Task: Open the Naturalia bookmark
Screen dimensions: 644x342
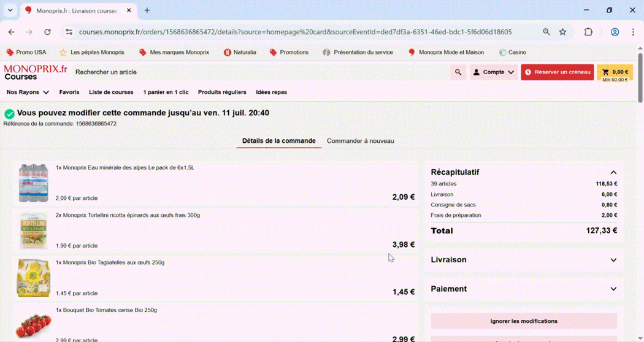Action: click(240, 52)
